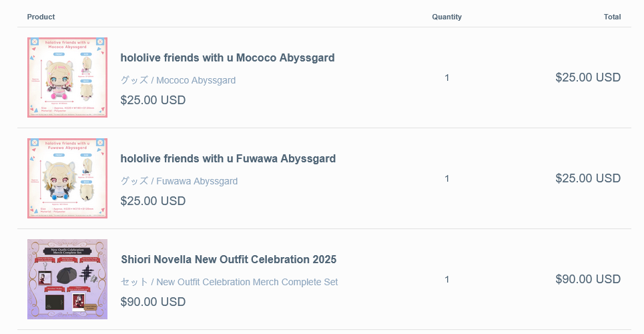
Task: Click the $90.00 USD unit price under Shiori
Action: coord(153,302)
